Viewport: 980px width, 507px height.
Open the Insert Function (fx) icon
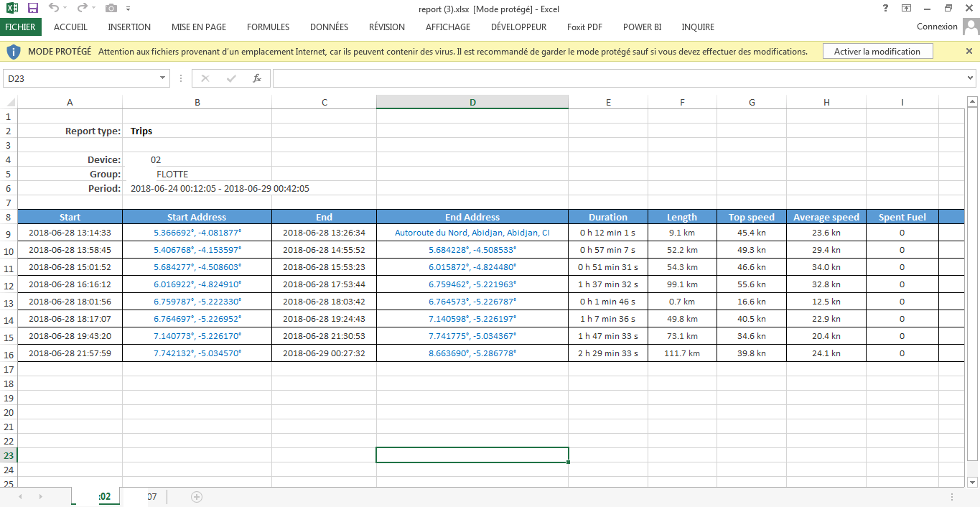tap(257, 78)
